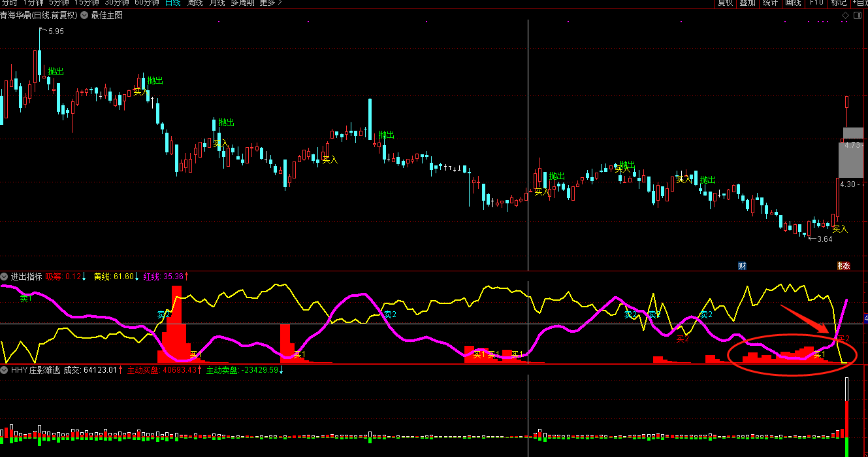Click the 4.73 price axis label
Screen dimensions: 868x457
(x=852, y=145)
